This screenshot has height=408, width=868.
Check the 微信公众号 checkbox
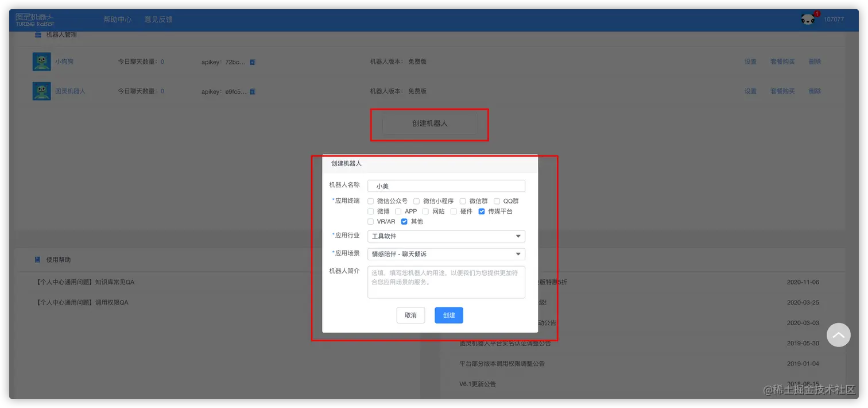tap(371, 201)
